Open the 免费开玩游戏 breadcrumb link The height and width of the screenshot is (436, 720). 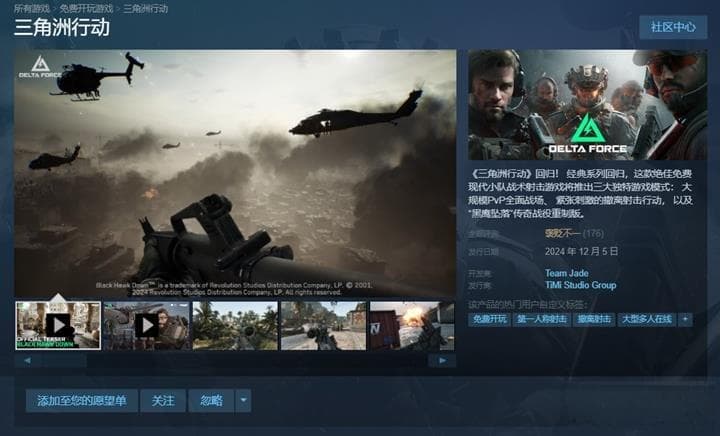(x=86, y=9)
